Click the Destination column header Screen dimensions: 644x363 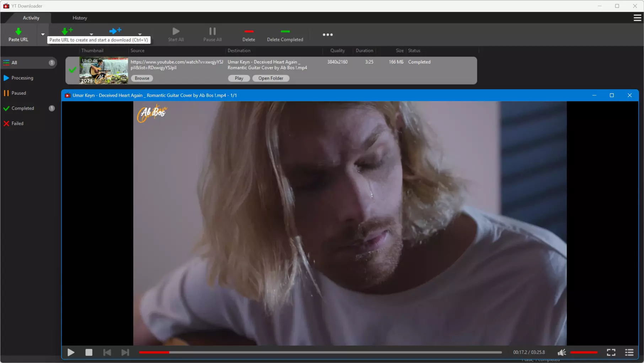tap(239, 51)
